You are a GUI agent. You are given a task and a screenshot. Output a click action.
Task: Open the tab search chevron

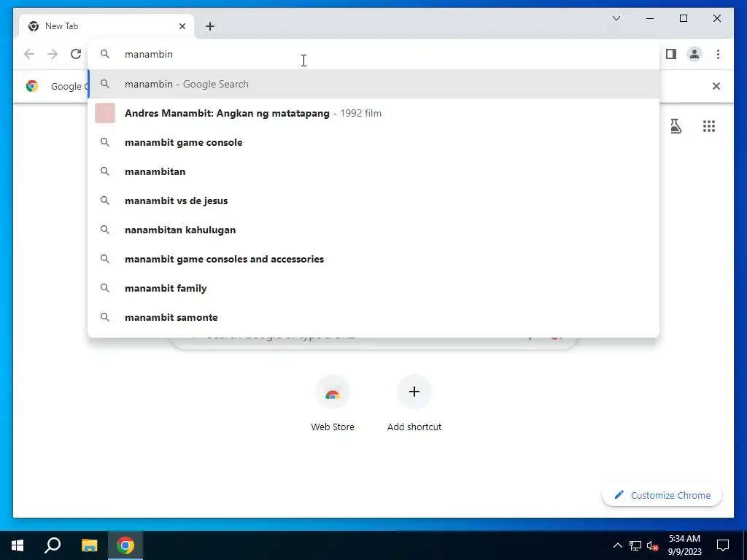616,18
